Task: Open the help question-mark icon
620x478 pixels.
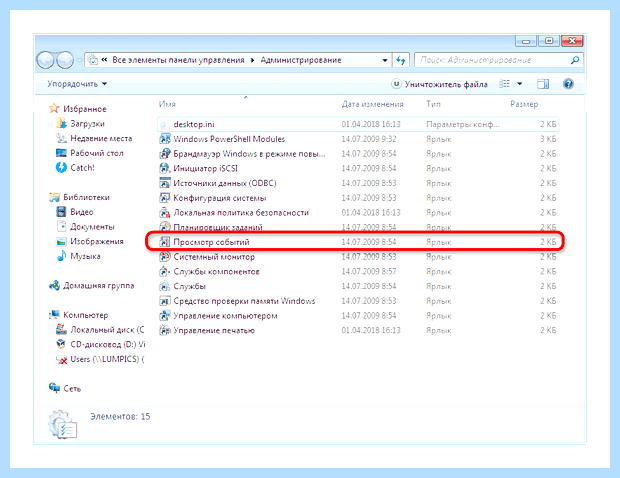Action: coord(568,84)
